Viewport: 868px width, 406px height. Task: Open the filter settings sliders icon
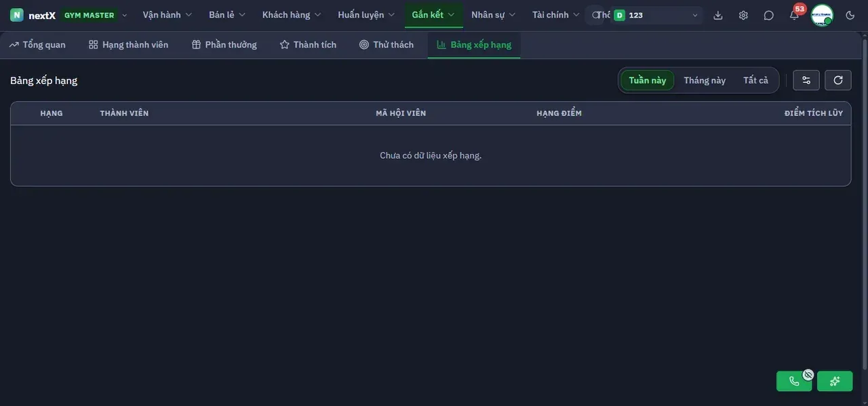click(x=806, y=80)
